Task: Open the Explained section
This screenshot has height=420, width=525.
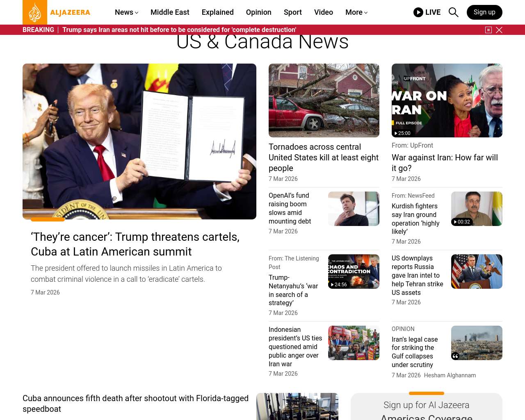Action: [218, 12]
